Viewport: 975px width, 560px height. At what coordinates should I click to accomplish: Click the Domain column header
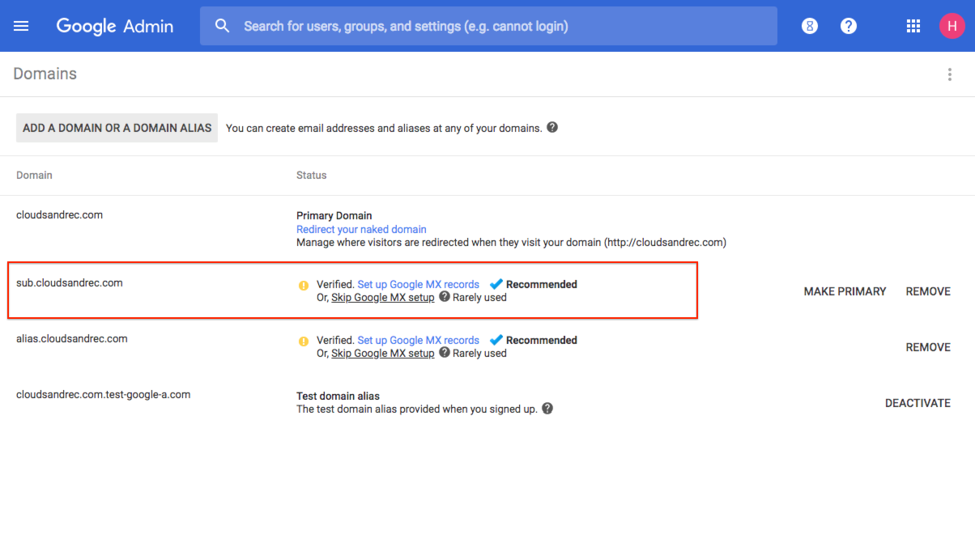point(34,175)
